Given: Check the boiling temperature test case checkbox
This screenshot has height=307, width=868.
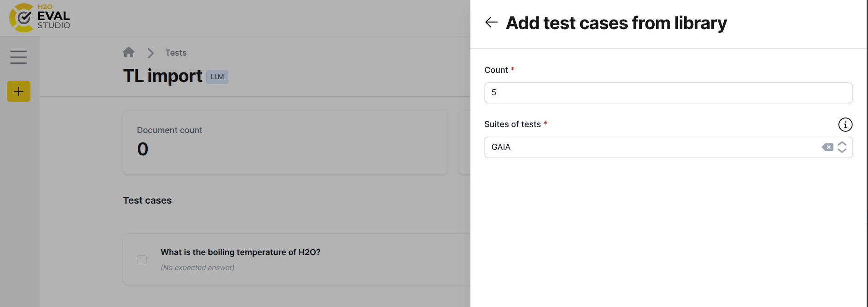Looking at the screenshot, I should pos(142,260).
